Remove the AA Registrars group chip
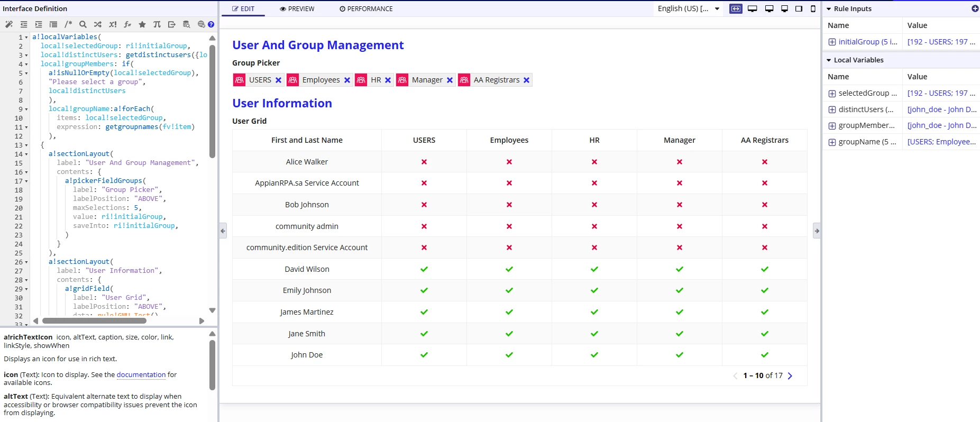 [526, 80]
